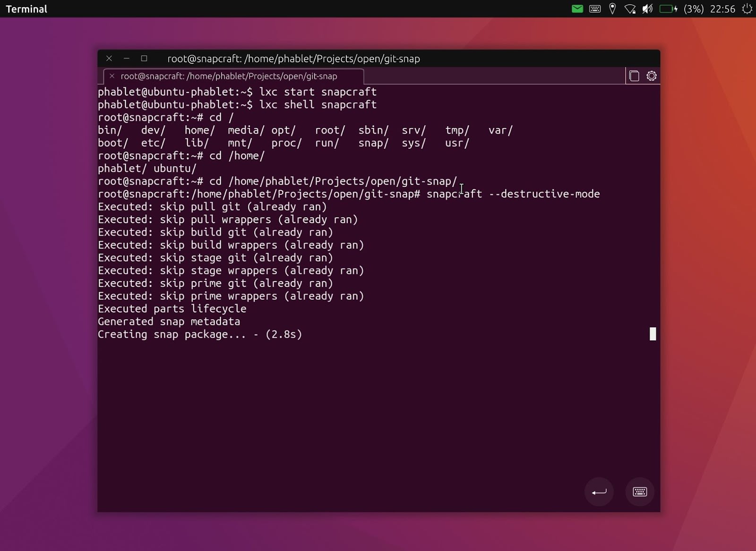Image resolution: width=756 pixels, height=551 pixels.
Task: Open the keyboard indicator in top panel
Action: tap(595, 9)
